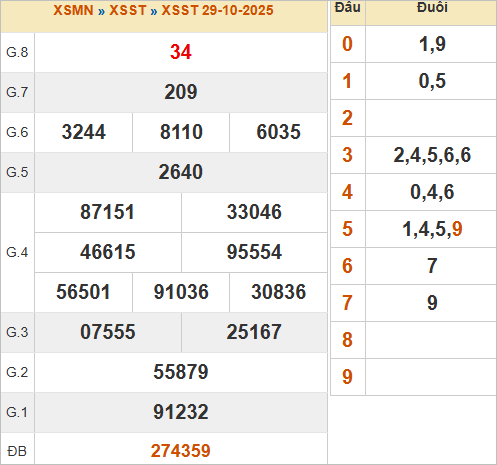This screenshot has height=465, width=497.
Task: Click tail value 9 in row 7
Action: (432, 303)
